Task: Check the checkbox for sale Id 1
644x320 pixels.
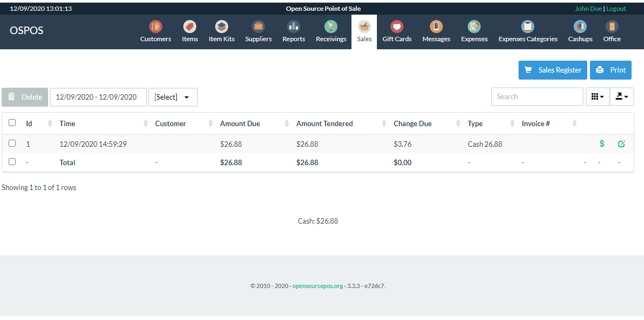Action: (12, 143)
